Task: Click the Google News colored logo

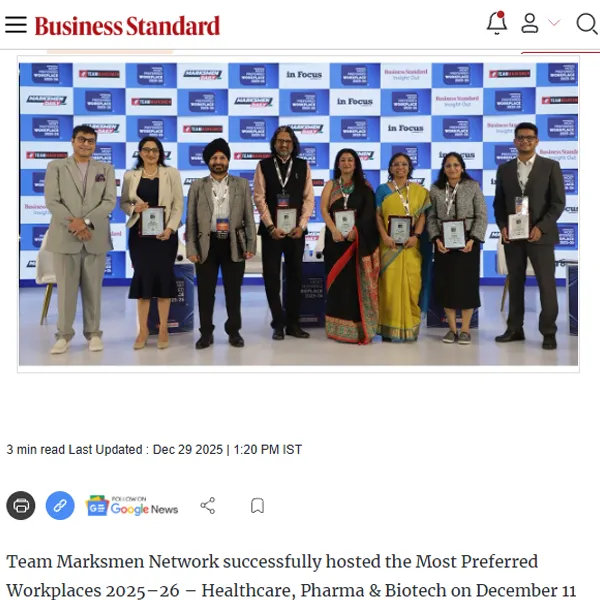Action: click(x=97, y=505)
